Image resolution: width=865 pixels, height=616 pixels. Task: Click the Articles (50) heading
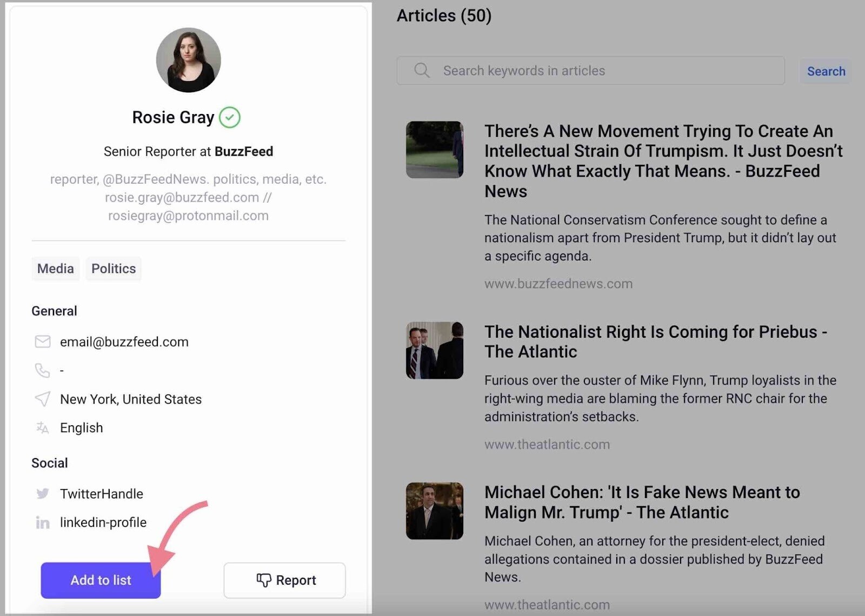tap(444, 16)
